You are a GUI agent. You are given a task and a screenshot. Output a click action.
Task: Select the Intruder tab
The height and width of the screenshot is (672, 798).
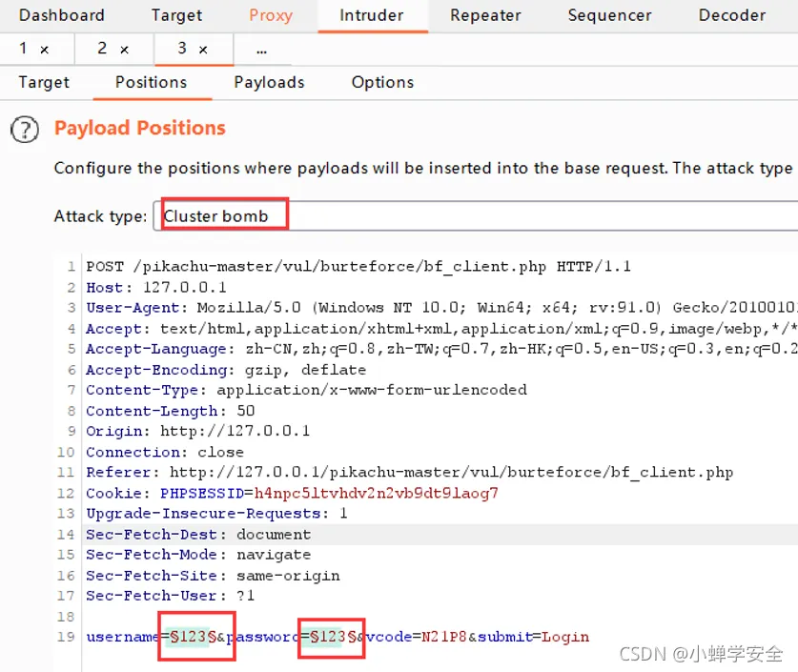372,15
